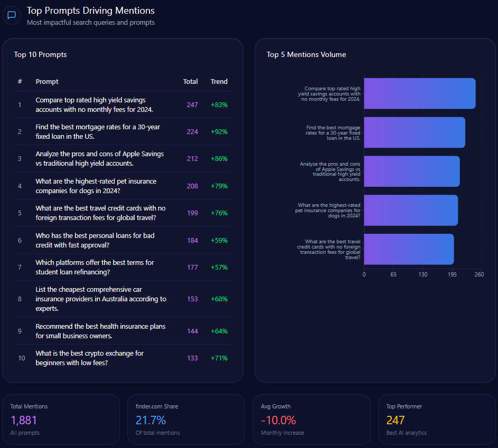Click the top bar for savings accounts
This screenshot has width=498, height=448.
click(x=419, y=93)
